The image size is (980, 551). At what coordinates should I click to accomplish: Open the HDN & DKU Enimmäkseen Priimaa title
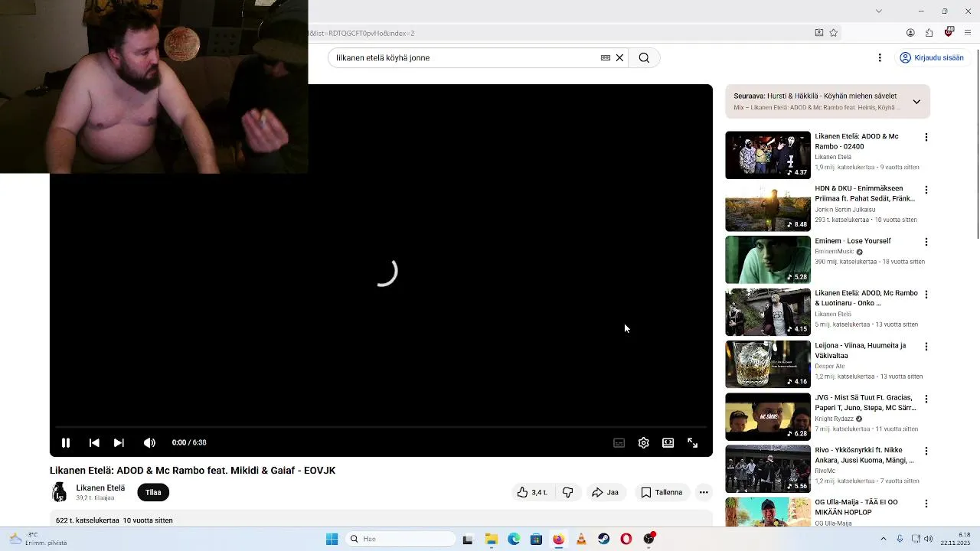point(865,194)
